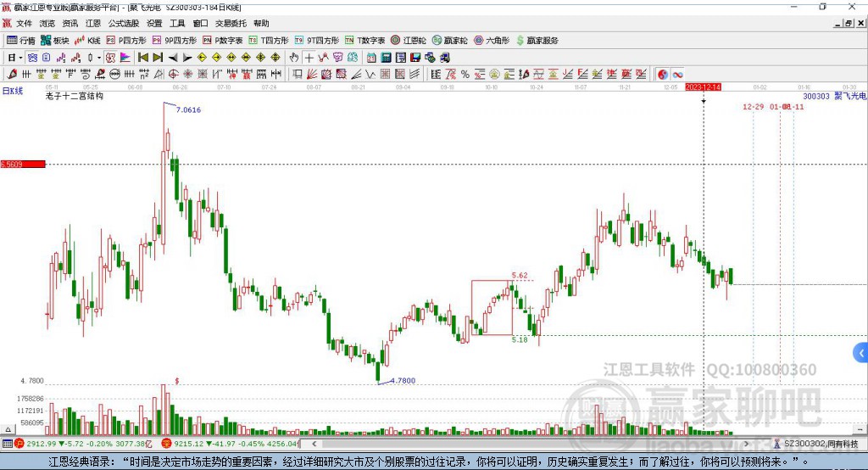Click the status bar left scroll arrow
Image resolution: width=868 pixels, height=470 pixels.
point(314,444)
